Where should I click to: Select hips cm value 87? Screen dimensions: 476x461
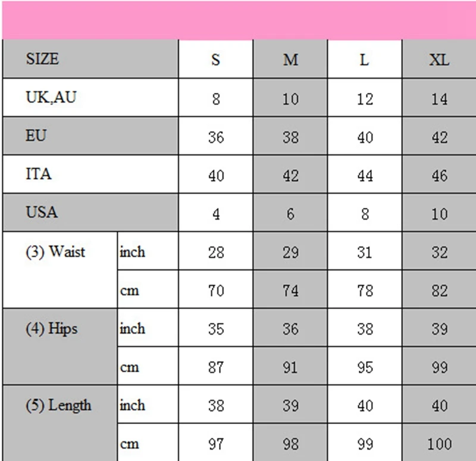point(216,366)
